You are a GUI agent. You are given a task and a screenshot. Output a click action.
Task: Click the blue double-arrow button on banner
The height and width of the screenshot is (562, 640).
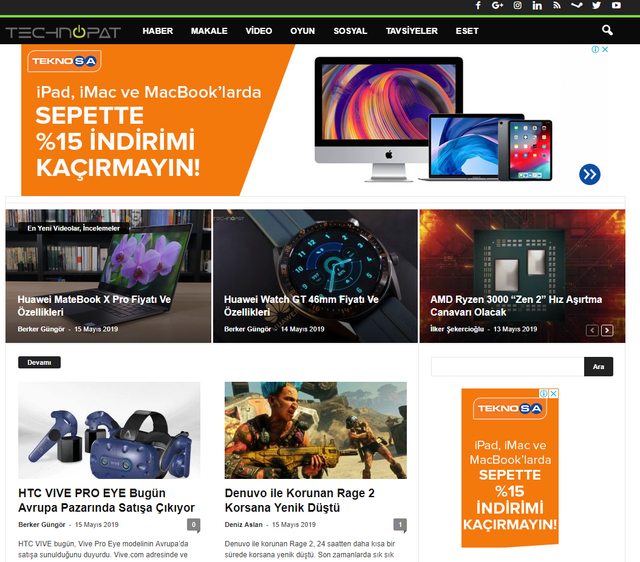(x=589, y=175)
